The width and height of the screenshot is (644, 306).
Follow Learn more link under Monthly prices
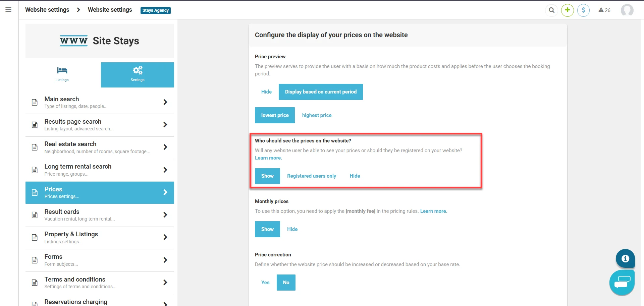[433, 211]
